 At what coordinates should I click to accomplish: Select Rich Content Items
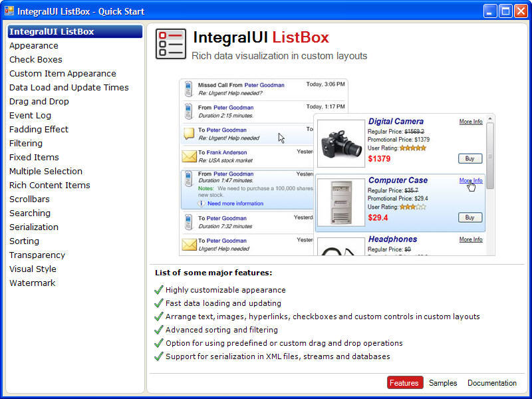pyautogui.click(x=49, y=185)
